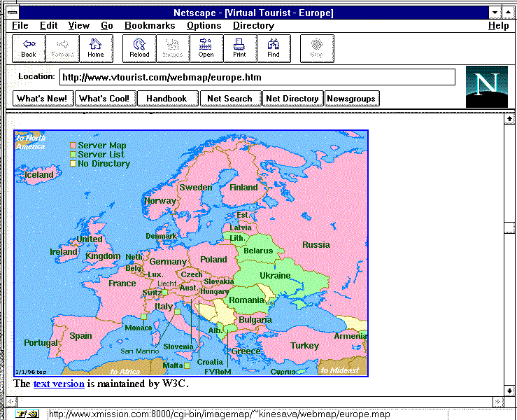Open the window control menu box
Image resolution: width=517 pixels, height=420 pixels.
(13, 13)
